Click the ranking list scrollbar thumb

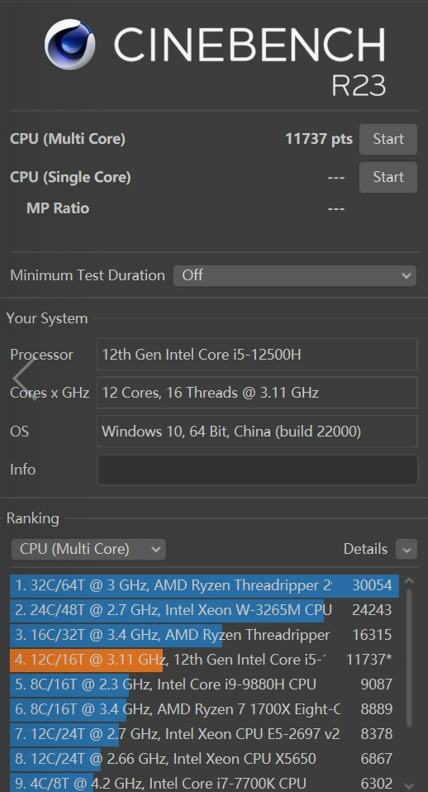pos(409,658)
